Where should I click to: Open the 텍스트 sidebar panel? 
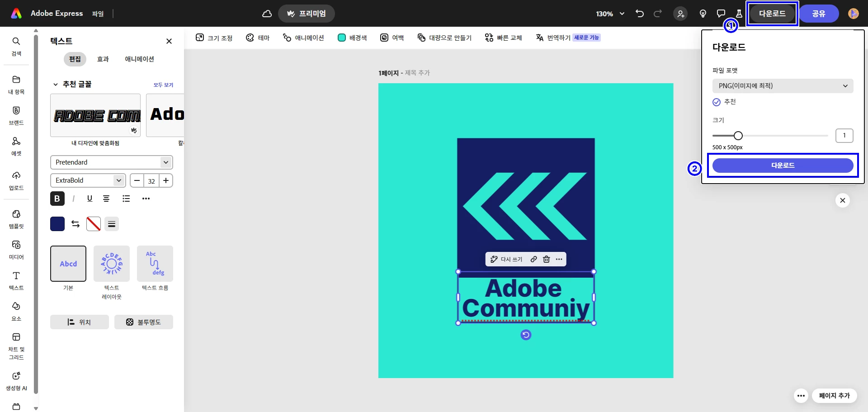[x=16, y=281]
